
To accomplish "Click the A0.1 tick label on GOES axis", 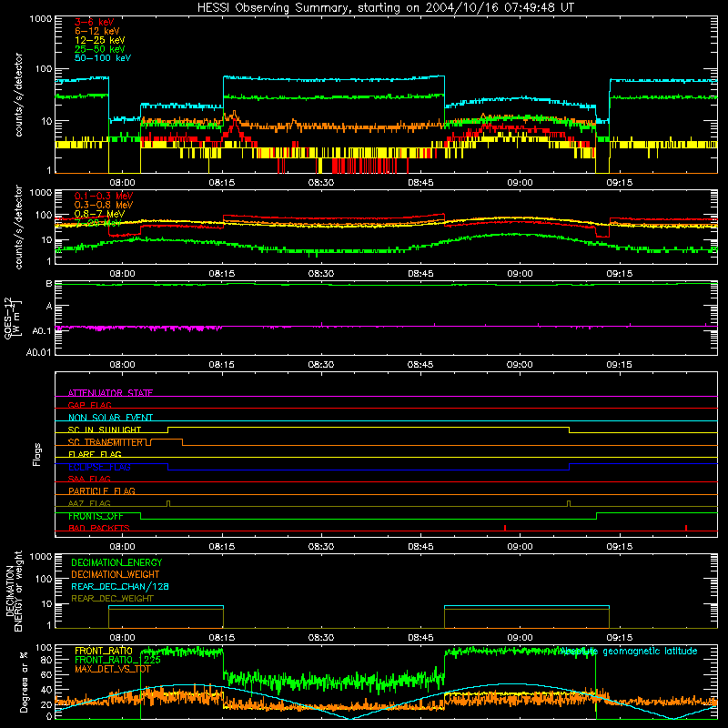I will [42, 331].
